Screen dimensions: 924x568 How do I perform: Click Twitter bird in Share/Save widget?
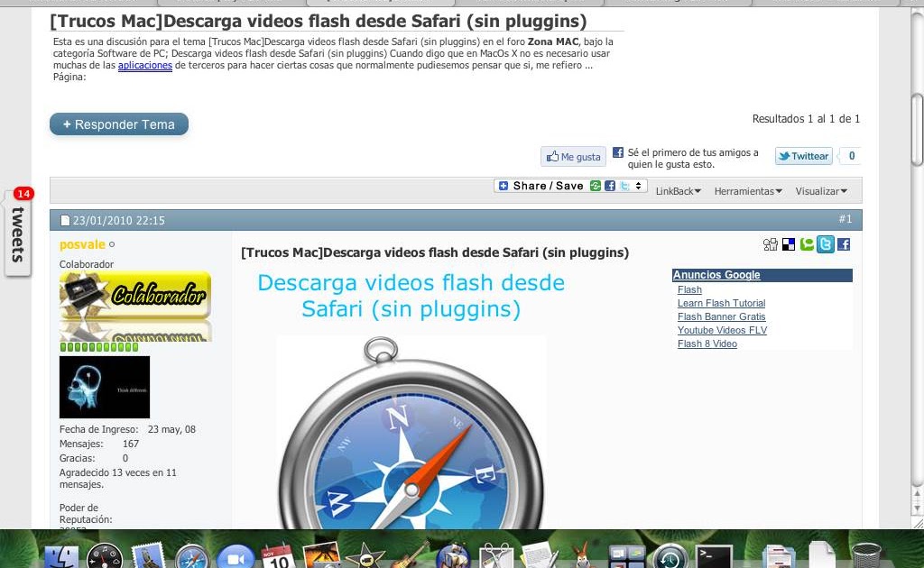624,186
